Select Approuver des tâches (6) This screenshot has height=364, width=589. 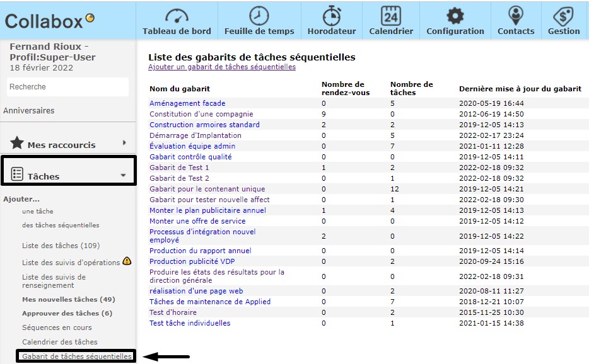click(67, 314)
